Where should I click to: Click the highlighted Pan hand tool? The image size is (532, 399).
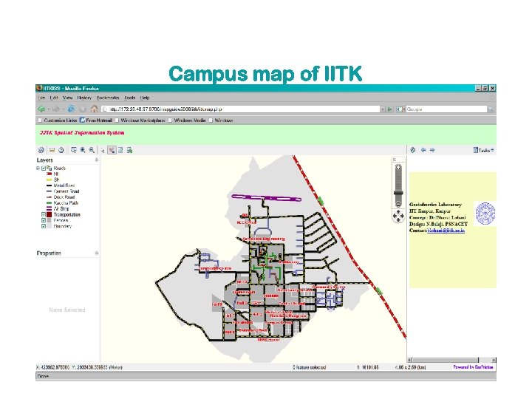click(x=112, y=150)
